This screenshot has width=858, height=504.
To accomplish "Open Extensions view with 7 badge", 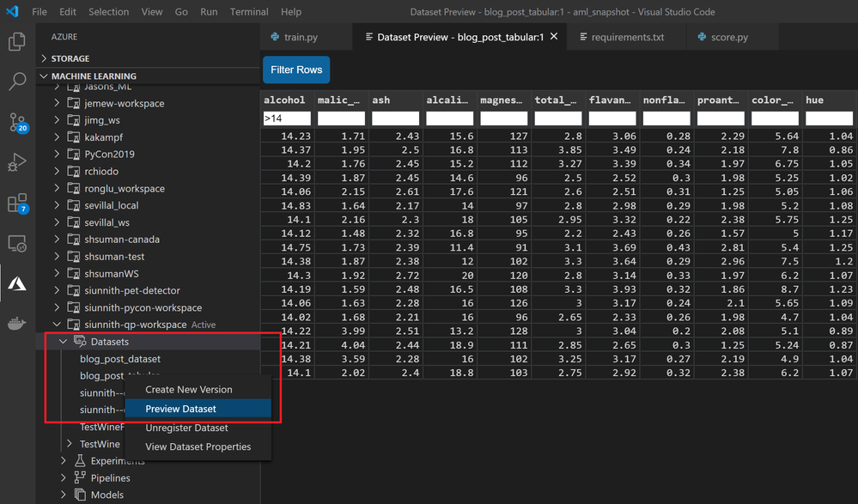I will click(17, 203).
